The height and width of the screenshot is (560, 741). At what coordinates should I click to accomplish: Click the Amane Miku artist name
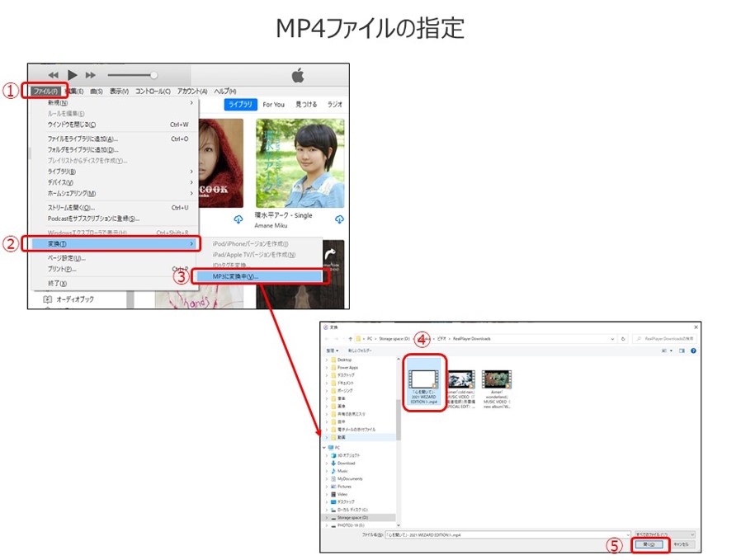click(x=271, y=226)
